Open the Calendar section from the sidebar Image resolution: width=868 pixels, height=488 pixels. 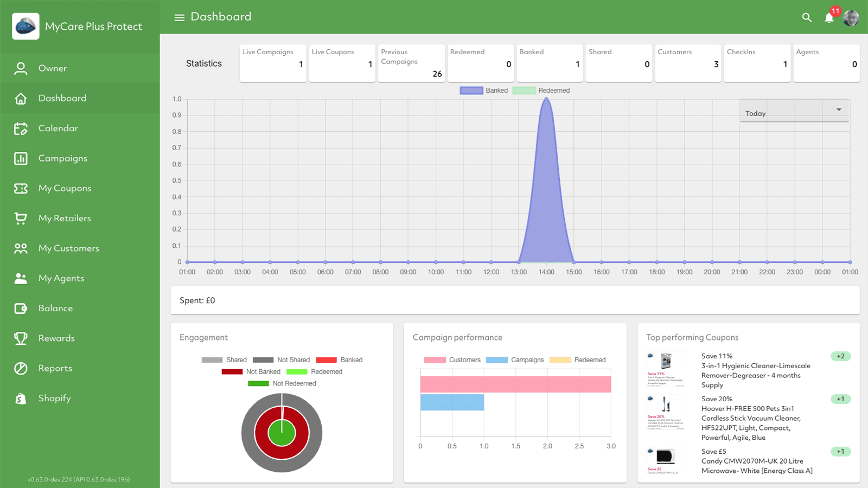click(x=58, y=128)
